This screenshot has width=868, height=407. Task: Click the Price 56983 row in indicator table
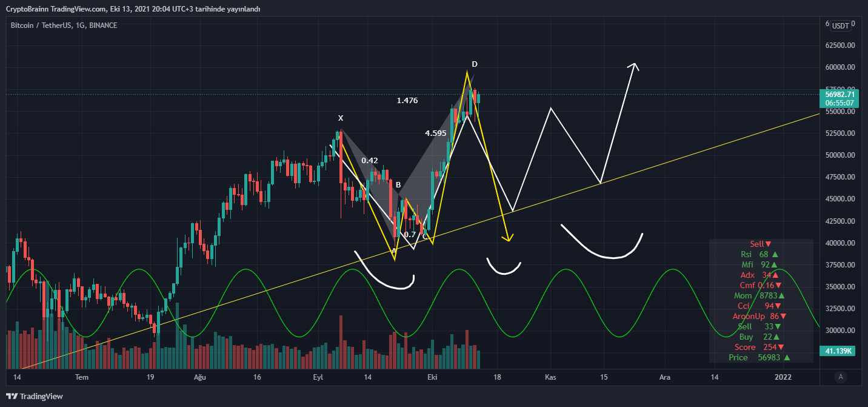point(760,357)
